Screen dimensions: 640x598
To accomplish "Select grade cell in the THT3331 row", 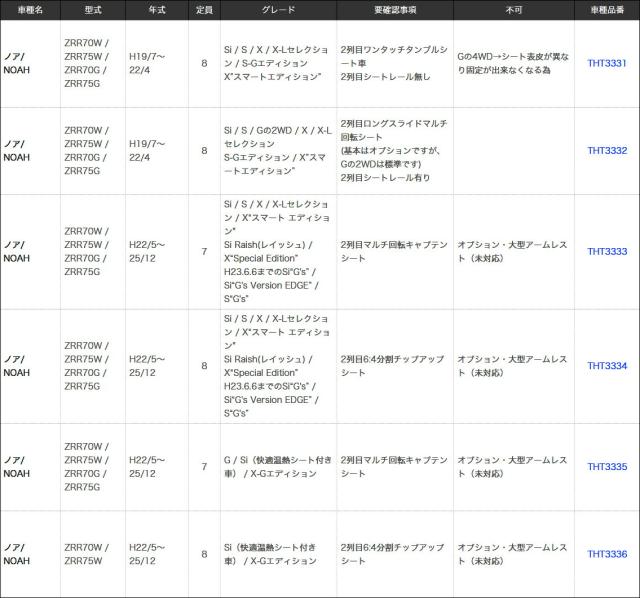I will point(276,63).
